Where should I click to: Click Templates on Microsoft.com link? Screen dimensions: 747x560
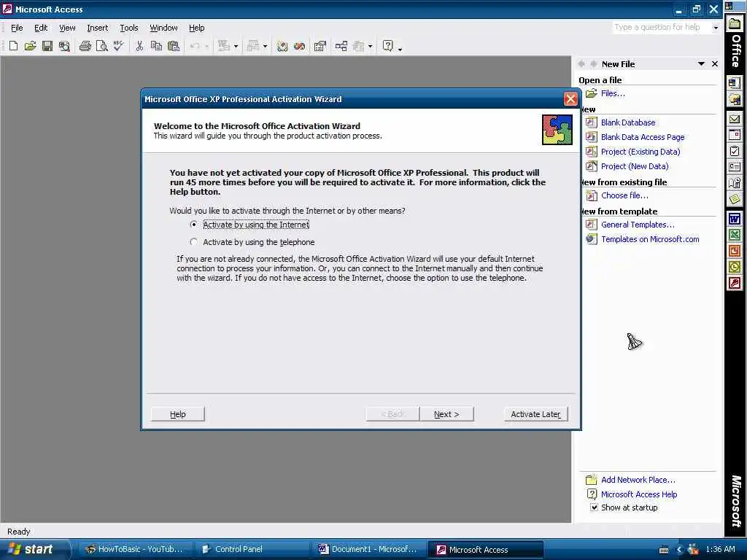point(650,239)
